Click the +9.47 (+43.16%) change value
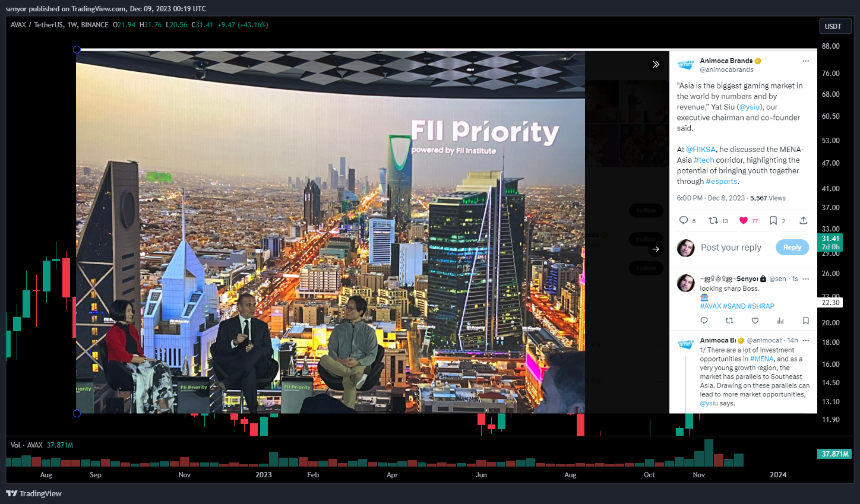 pyautogui.click(x=243, y=25)
